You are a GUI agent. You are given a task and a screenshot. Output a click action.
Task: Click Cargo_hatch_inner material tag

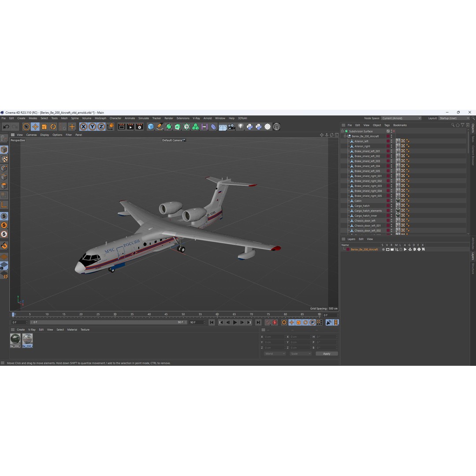(398, 216)
